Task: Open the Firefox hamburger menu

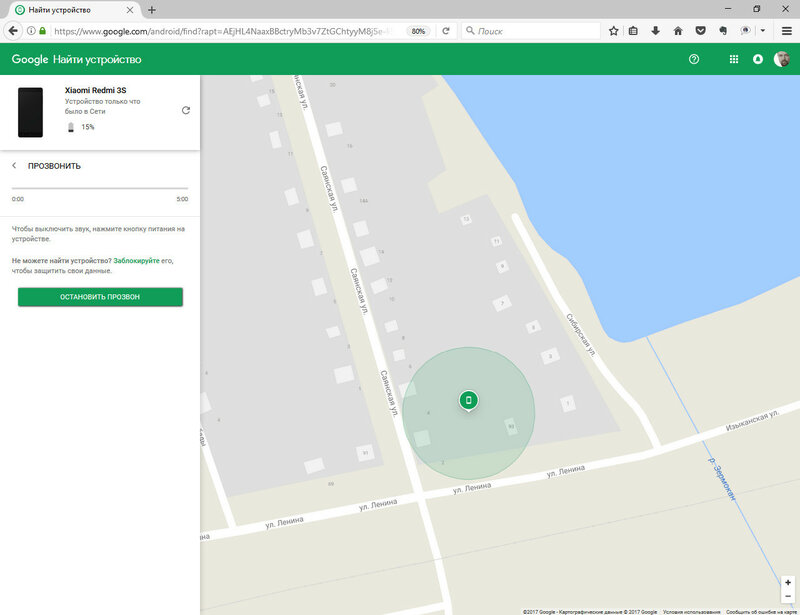Action: [x=787, y=31]
